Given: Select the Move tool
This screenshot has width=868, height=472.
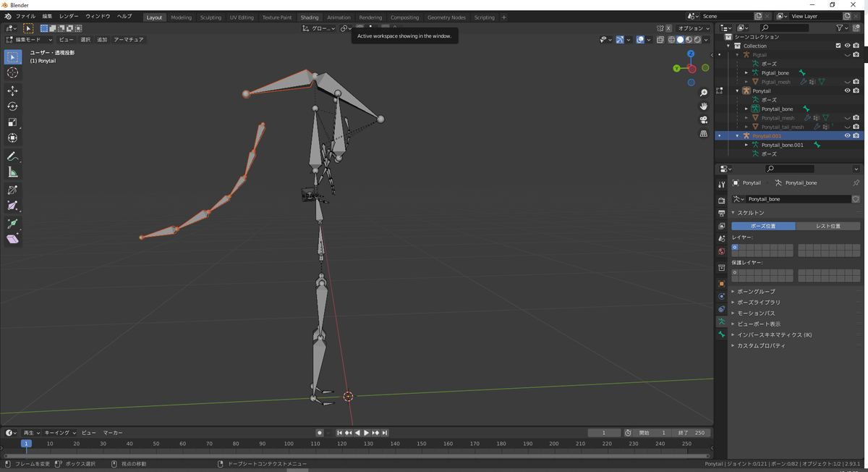Looking at the screenshot, I should point(13,90).
